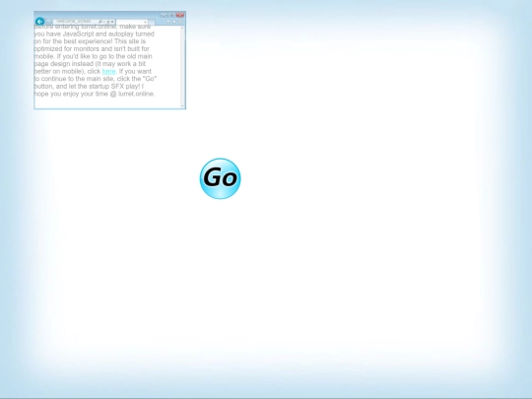The image size is (532, 399).
Task: Click the text "startup SFX play!"
Action: [114, 86]
